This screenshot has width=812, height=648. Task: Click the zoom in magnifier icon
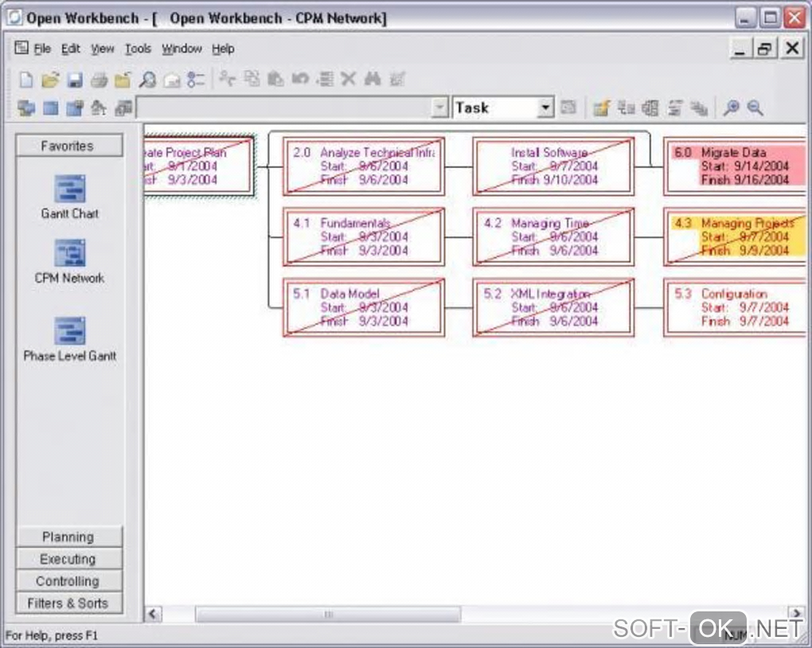[x=732, y=107]
